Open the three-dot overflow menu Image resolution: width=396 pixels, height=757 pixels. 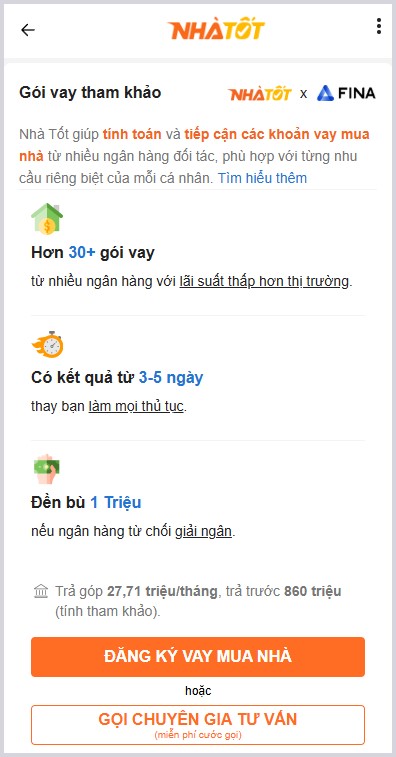click(379, 26)
